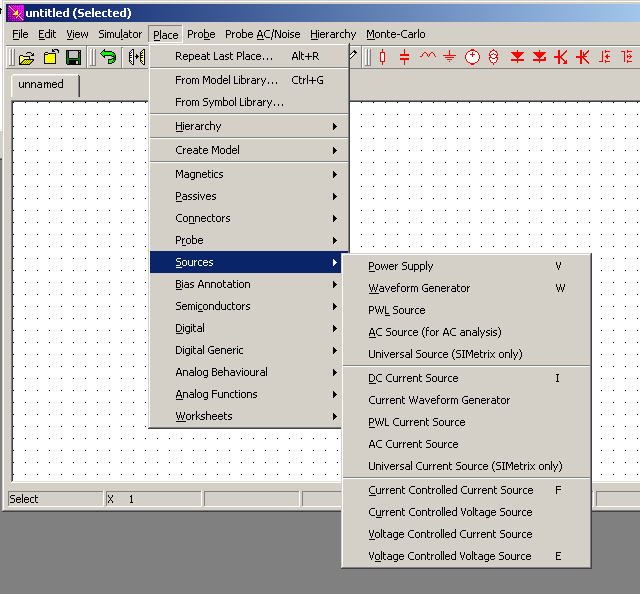Screen dimensions: 640x594
Task: Open the Probe AC/Noise menu
Action: coord(262,34)
